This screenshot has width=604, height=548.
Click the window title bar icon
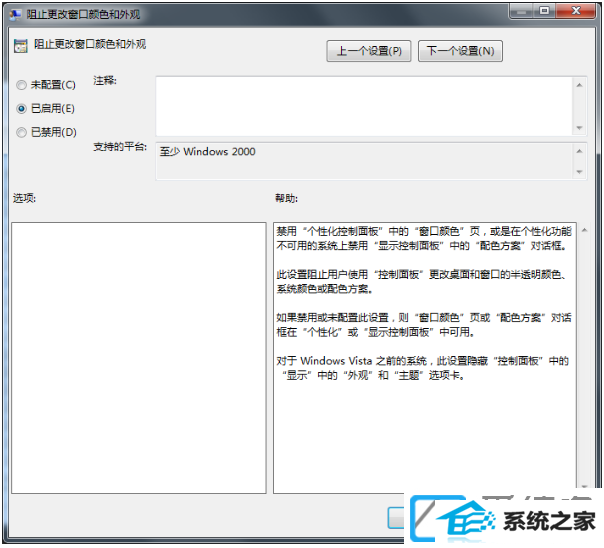pos(15,15)
